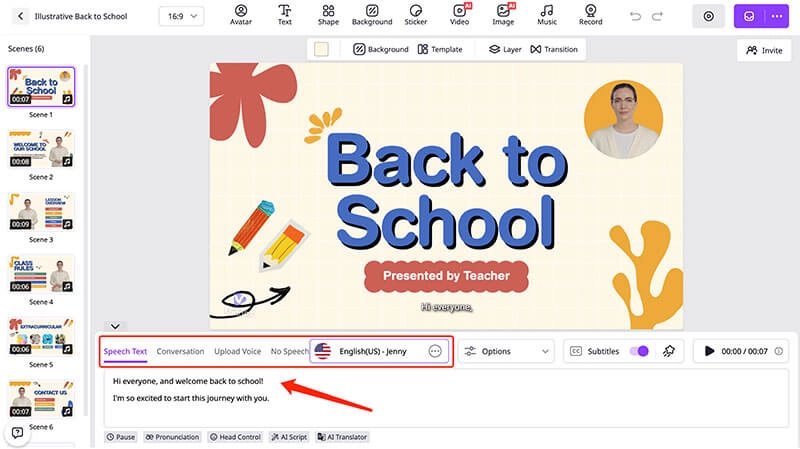Toggle the Subtitles switch
The image size is (800, 449).
click(x=639, y=351)
